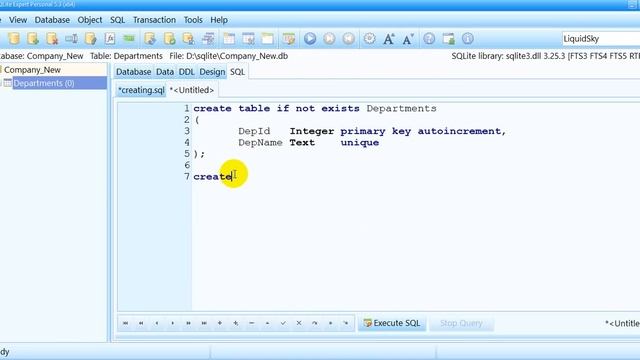Click the database edit icon with pencil
This screenshot has width=640, height=360.
click(x=90, y=39)
